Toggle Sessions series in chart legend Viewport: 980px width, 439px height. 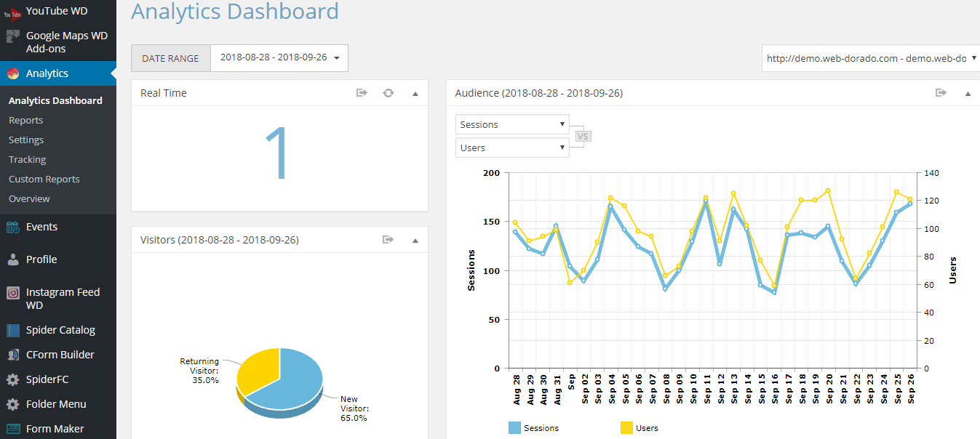tap(515, 428)
